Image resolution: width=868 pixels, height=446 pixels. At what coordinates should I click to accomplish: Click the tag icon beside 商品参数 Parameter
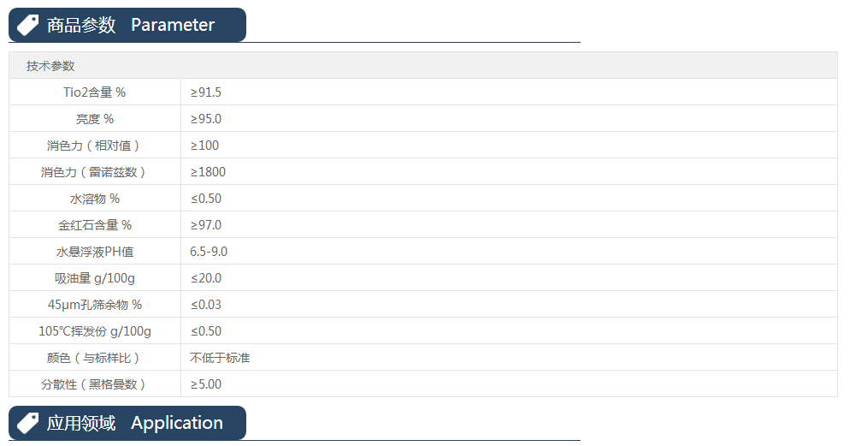[28, 25]
